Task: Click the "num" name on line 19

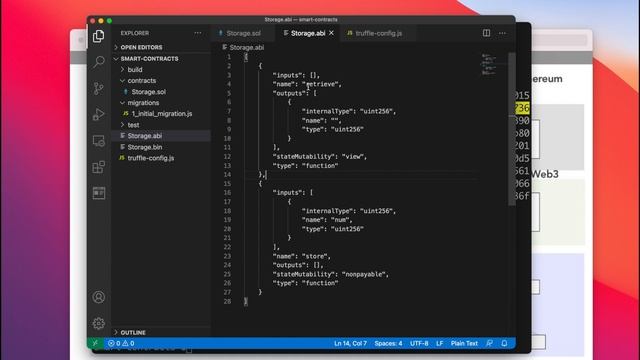Action: tap(340, 220)
